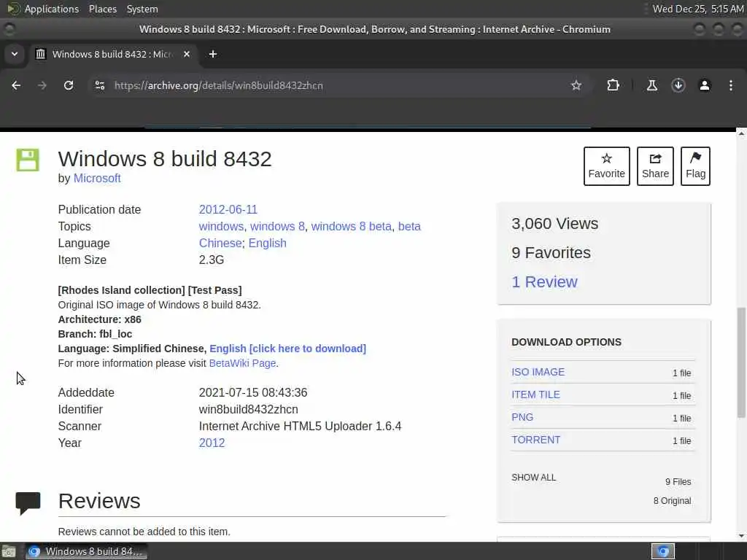Click the scrollbar up arrow
The width and height of the screenshot is (747, 560).
click(x=741, y=134)
